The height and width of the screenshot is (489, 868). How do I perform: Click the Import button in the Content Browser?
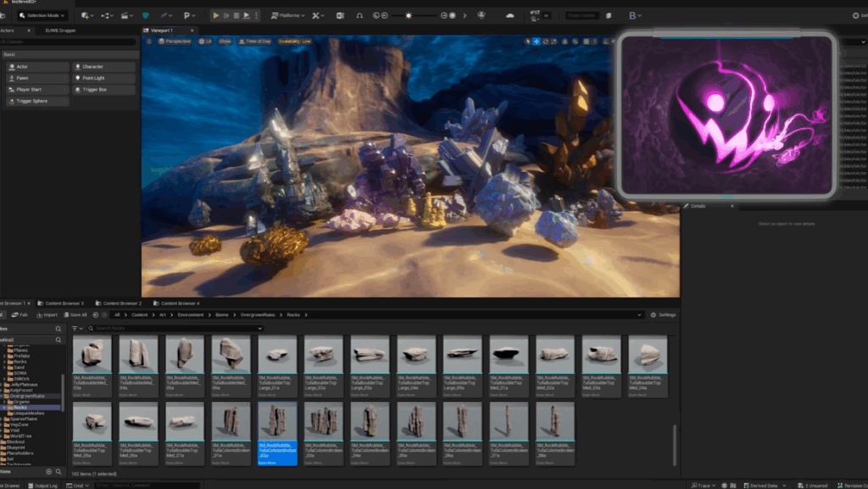point(47,314)
